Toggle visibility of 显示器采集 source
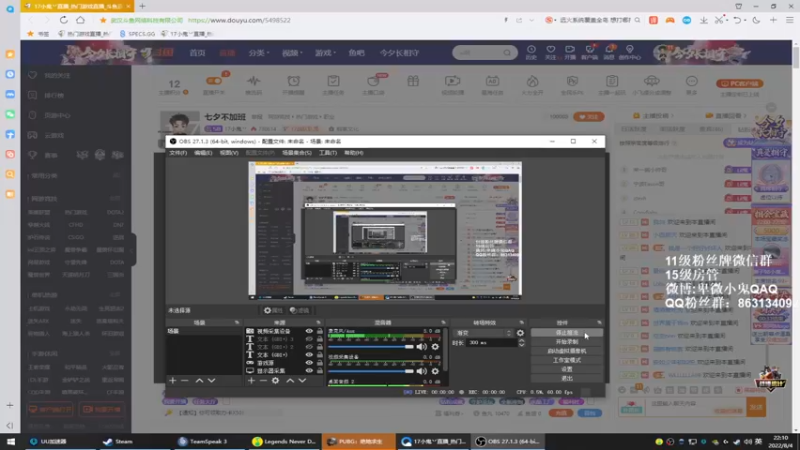The image size is (800, 450). click(309, 370)
